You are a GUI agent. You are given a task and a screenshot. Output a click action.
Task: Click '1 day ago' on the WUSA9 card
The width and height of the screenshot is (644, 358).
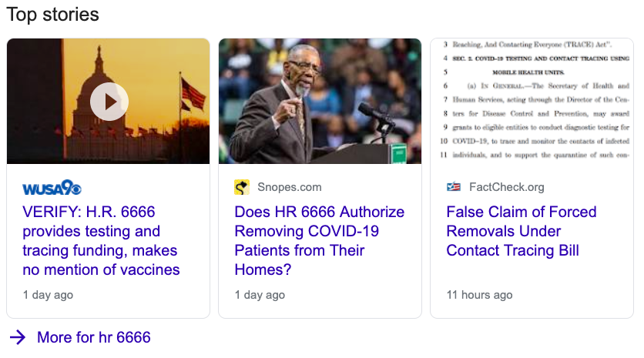coord(48,295)
